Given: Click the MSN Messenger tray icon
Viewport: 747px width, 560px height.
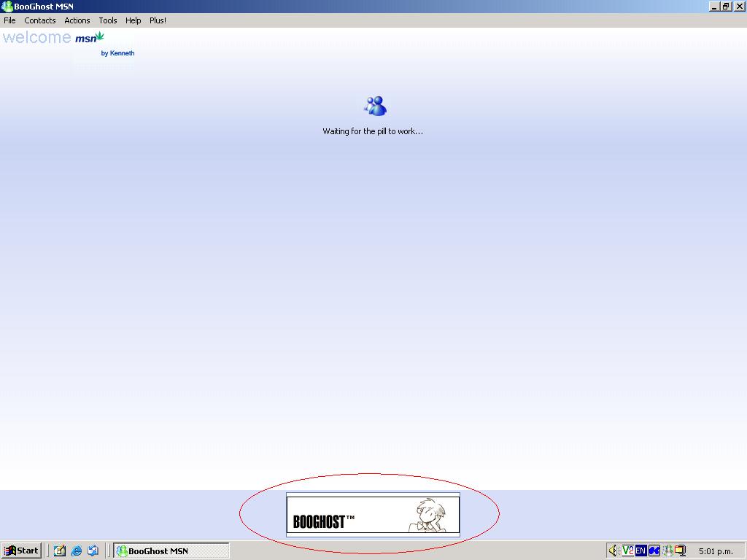Looking at the screenshot, I should click(x=667, y=551).
